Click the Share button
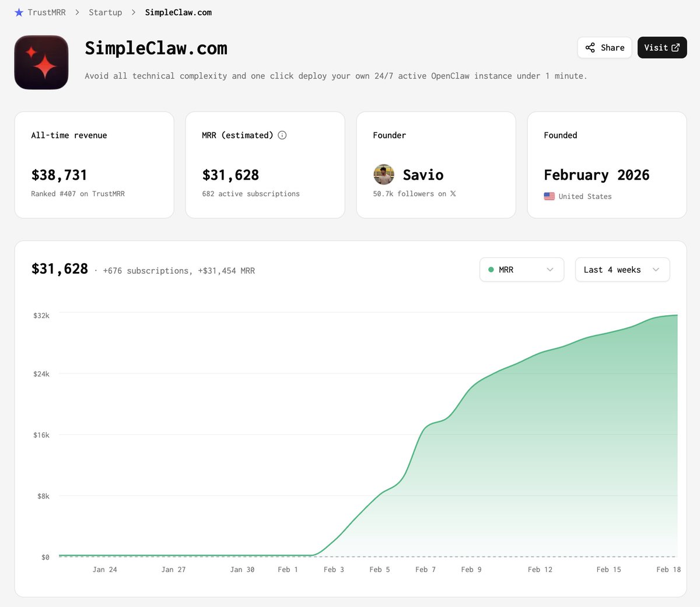 (x=604, y=48)
